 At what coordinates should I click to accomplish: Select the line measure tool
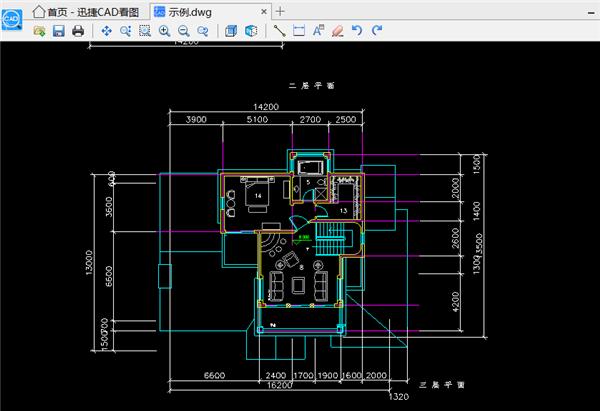(279, 31)
